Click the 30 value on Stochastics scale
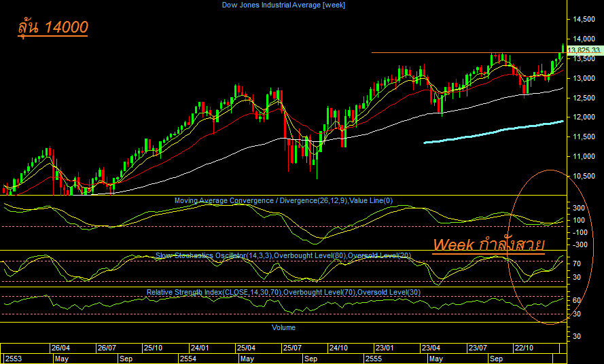604x364 pixels. (577, 277)
